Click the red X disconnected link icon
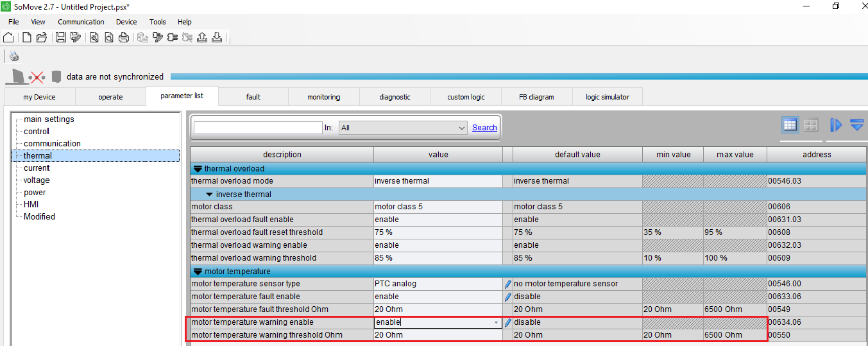The image size is (868, 346). (x=37, y=77)
